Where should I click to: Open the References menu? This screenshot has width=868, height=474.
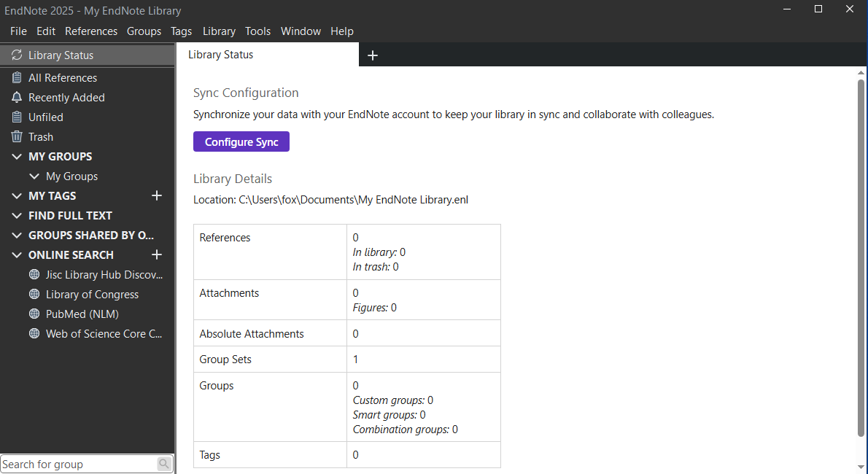[91, 31]
